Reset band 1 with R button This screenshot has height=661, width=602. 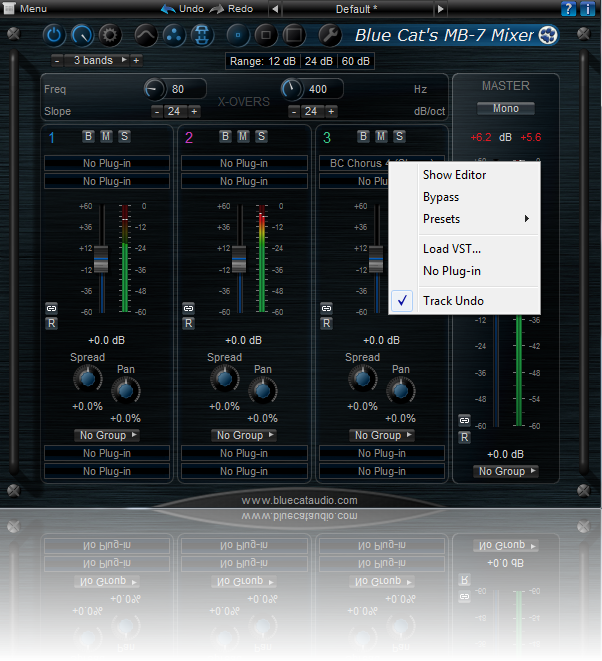(x=51, y=324)
